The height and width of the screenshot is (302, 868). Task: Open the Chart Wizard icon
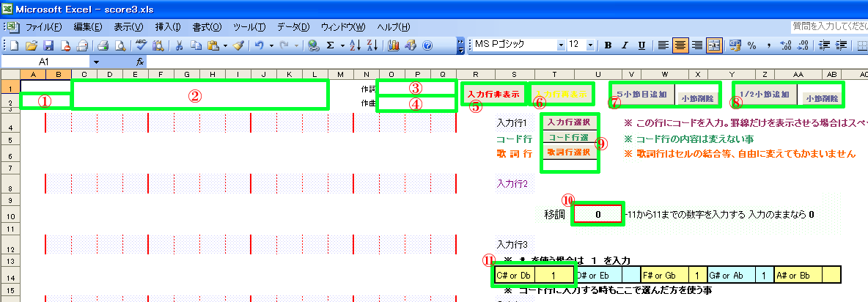point(393,45)
